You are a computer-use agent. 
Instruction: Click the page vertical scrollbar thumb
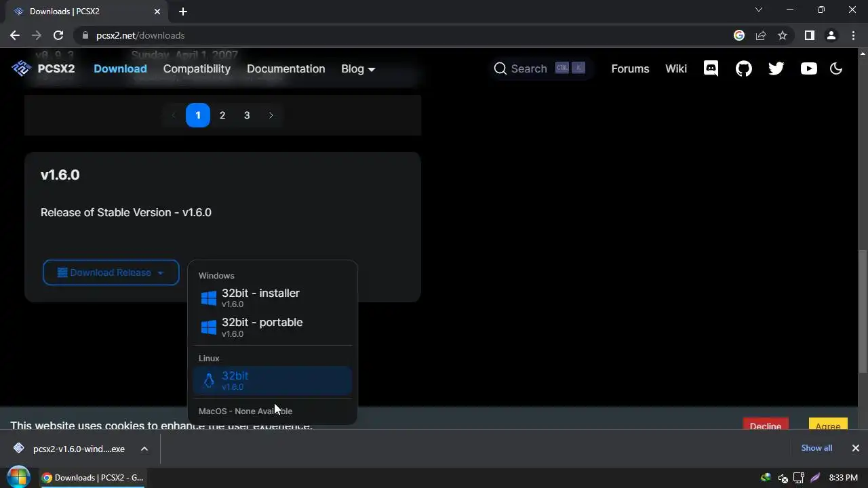click(x=863, y=312)
